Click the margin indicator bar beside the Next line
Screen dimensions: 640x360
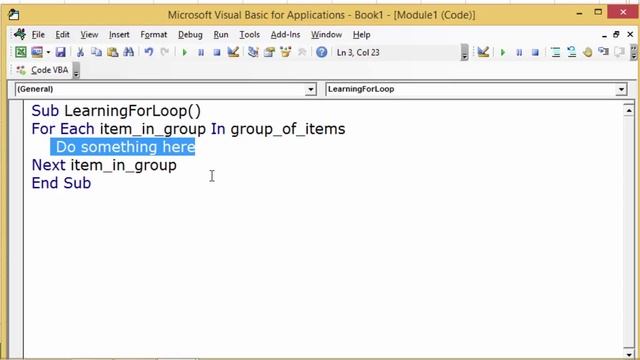(16, 165)
